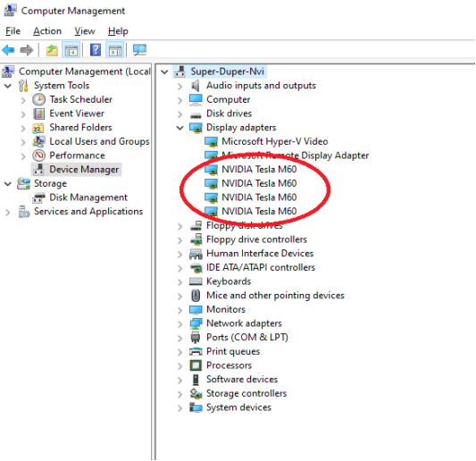Click the Floppy disk drives icon
Viewport: 476px width, 461px height.
pyautogui.click(x=196, y=226)
